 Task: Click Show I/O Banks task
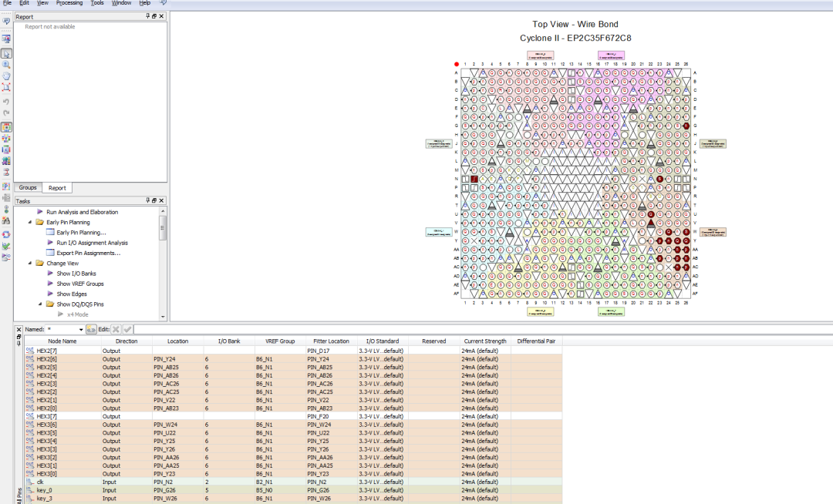pyautogui.click(x=76, y=274)
